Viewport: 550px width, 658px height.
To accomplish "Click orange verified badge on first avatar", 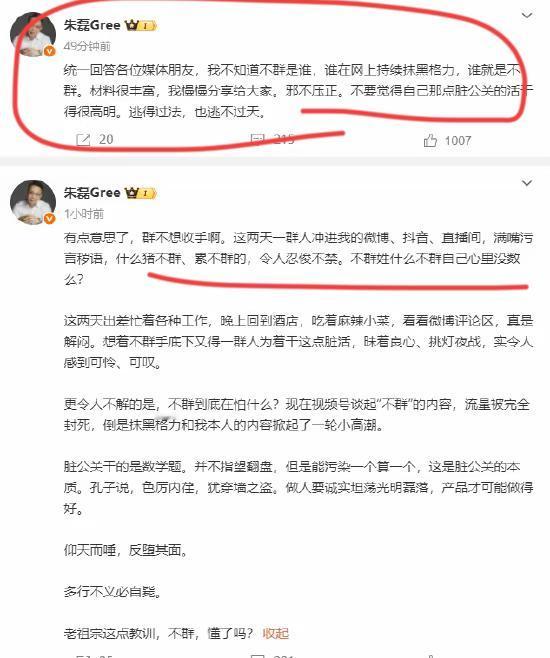I will (50, 51).
